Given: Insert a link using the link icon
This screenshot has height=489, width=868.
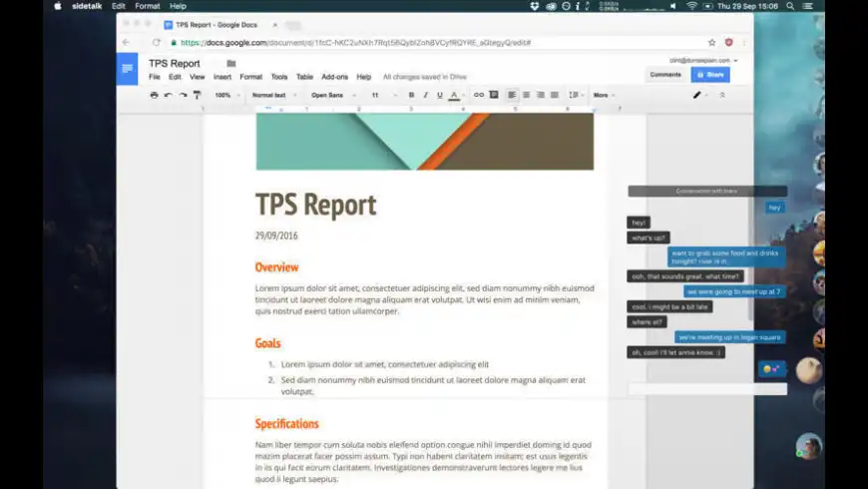Looking at the screenshot, I should (479, 95).
